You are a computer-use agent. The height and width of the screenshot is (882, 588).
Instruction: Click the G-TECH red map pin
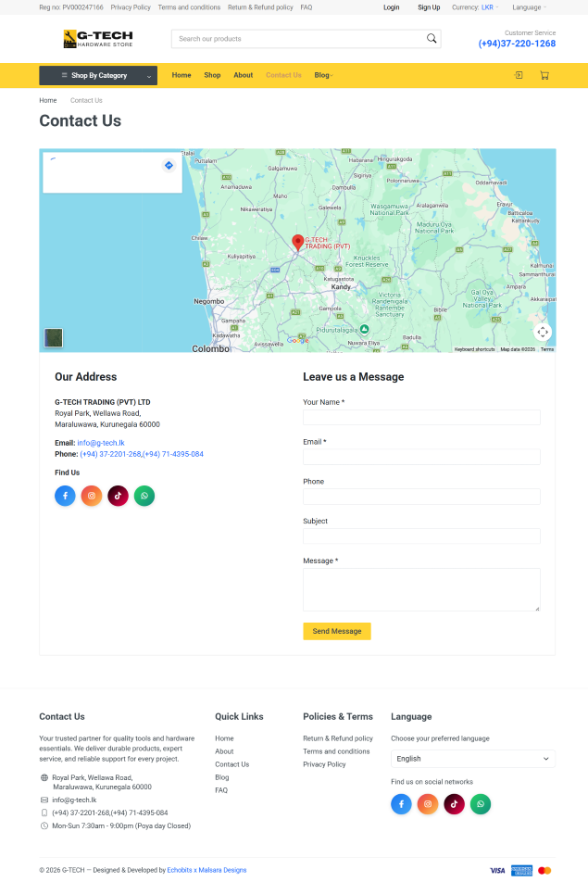pos(297,242)
